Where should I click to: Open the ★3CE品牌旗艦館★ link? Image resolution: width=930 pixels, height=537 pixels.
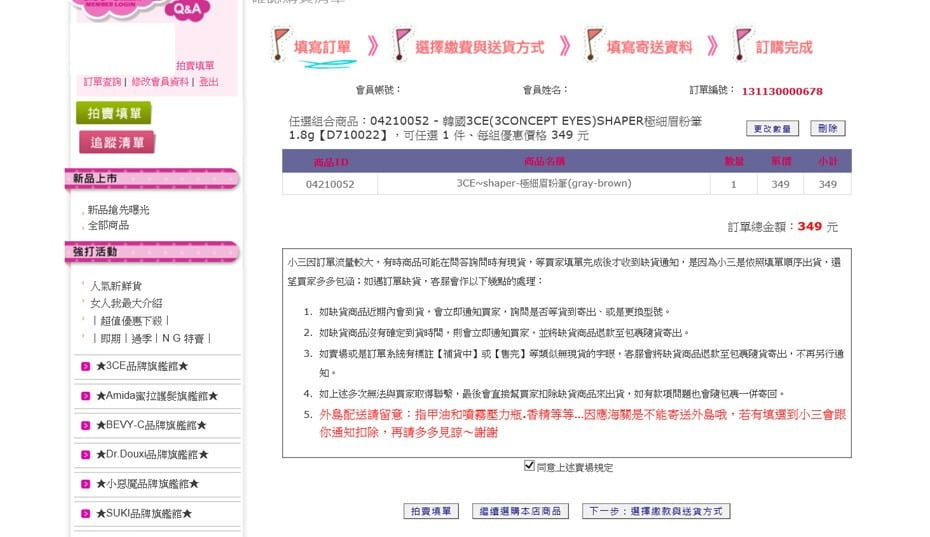click(142, 366)
